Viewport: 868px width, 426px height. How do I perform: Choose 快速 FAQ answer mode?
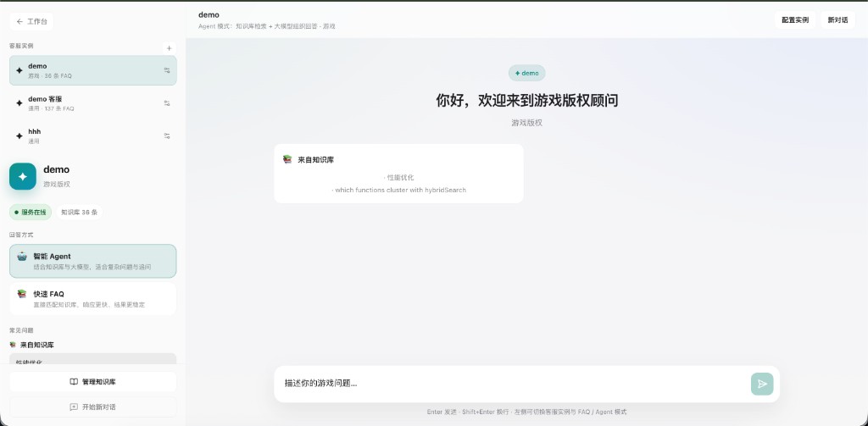pos(93,299)
